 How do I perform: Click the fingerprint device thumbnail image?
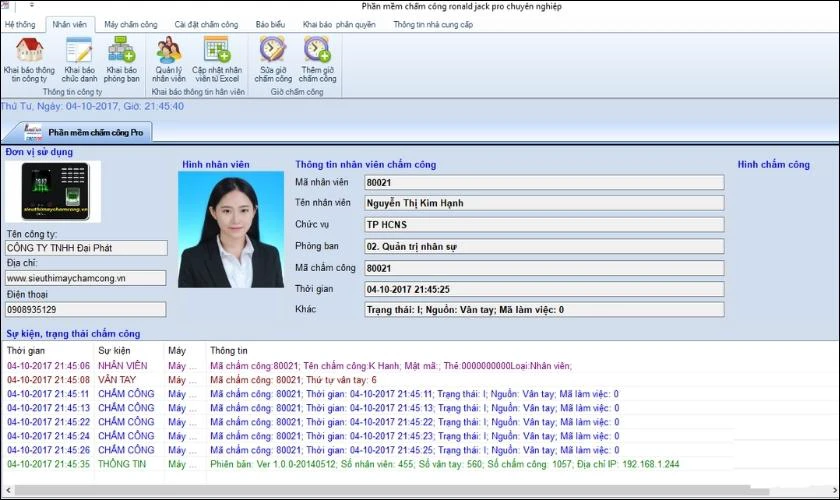click(53, 191)
